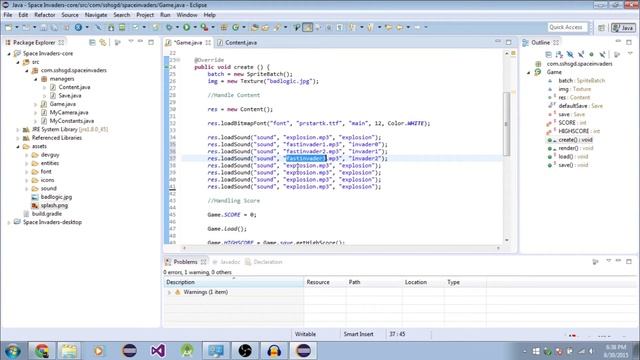Click the green Run button icon

(187, 27)
